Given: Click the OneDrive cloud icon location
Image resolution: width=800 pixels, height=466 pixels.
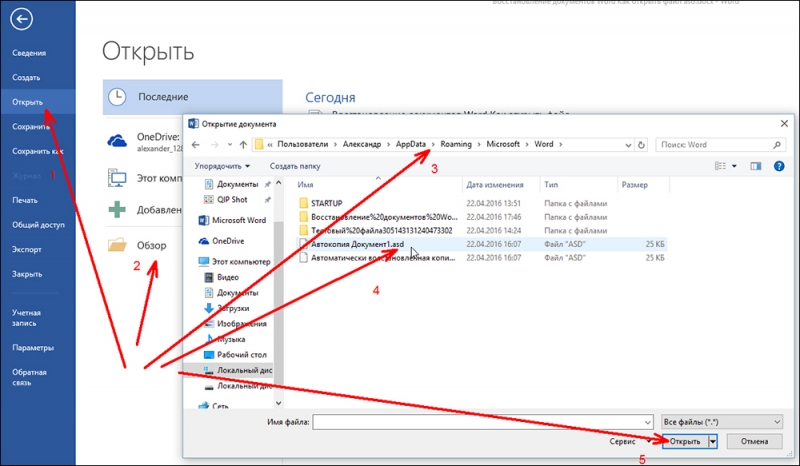Looking at the screenshot, I should click(x=117, y=141).
